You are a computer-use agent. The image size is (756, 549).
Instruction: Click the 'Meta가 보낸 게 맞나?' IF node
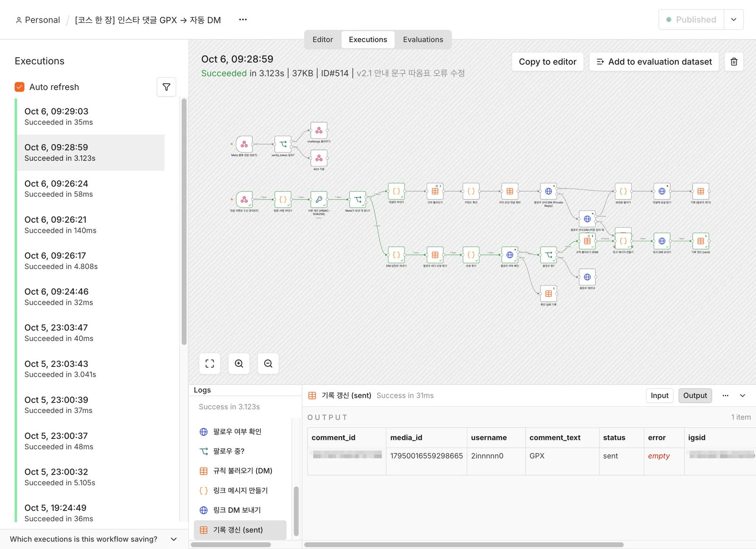pyautogui.click(x=358, y=200)
